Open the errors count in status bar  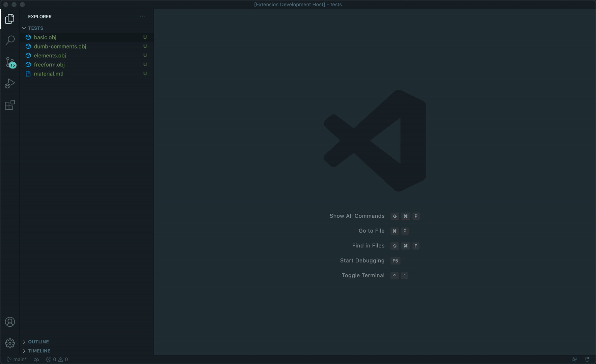(51, 359)
